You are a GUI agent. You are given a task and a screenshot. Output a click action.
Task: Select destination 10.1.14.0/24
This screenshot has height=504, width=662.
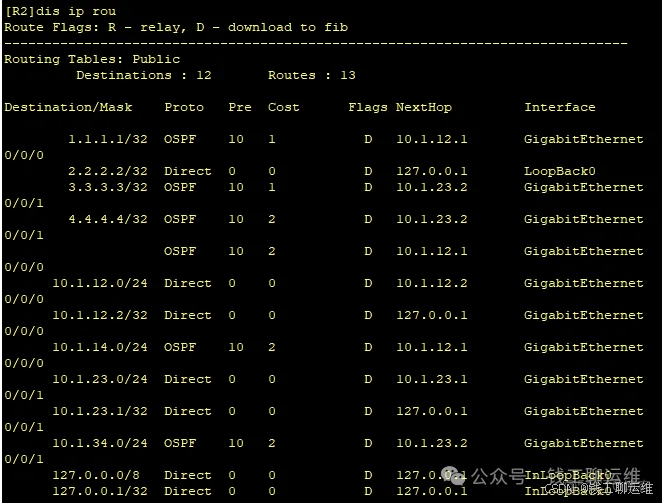coord(100,347)
